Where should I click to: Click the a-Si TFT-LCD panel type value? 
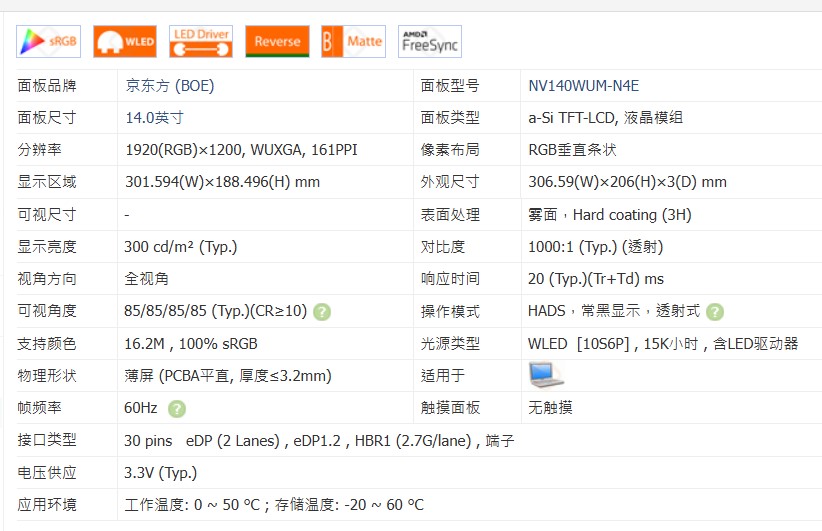coord(605,118)
